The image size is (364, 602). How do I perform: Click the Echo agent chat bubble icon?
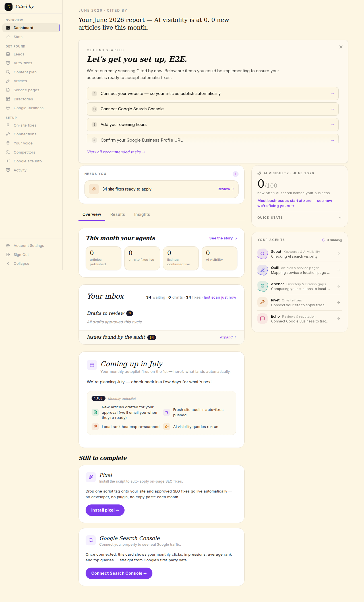262,318
